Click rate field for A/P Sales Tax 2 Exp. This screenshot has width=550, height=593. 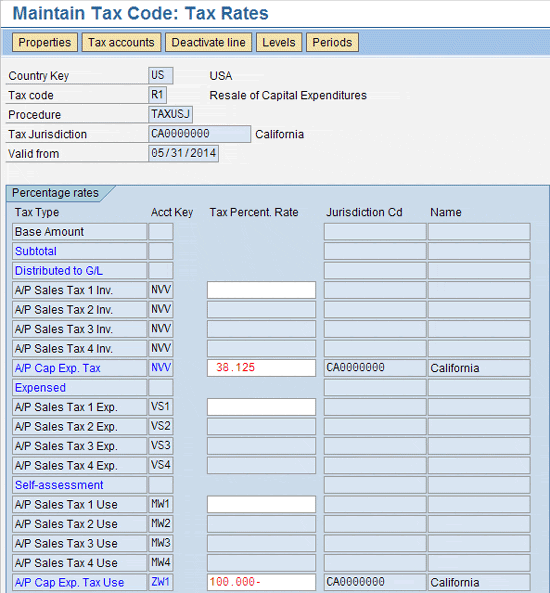pyautogui.click(x=261, y=426)
